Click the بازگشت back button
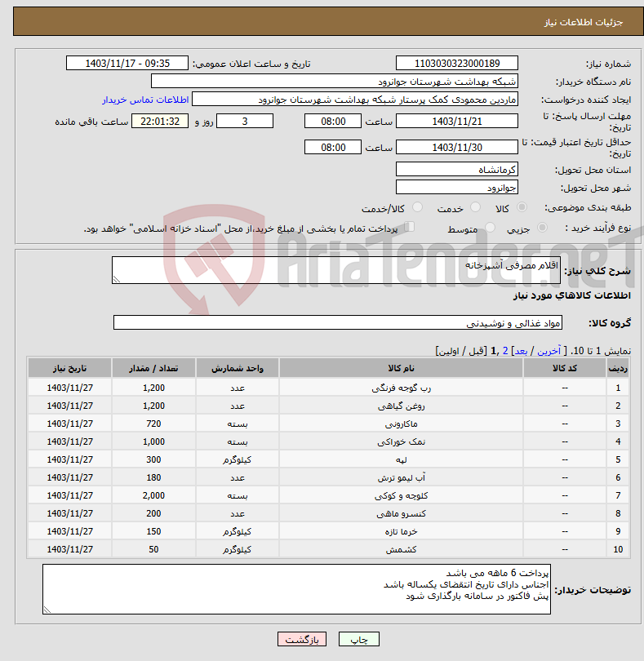Image resolution: width=644 pixels, height=661 pixels. [302, 639]
